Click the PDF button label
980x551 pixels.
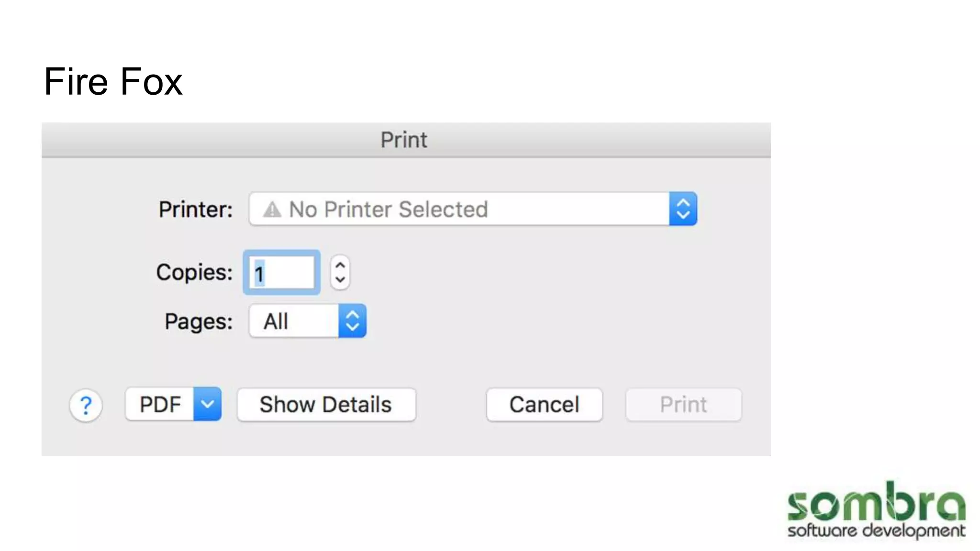click(x=160, y=405)
